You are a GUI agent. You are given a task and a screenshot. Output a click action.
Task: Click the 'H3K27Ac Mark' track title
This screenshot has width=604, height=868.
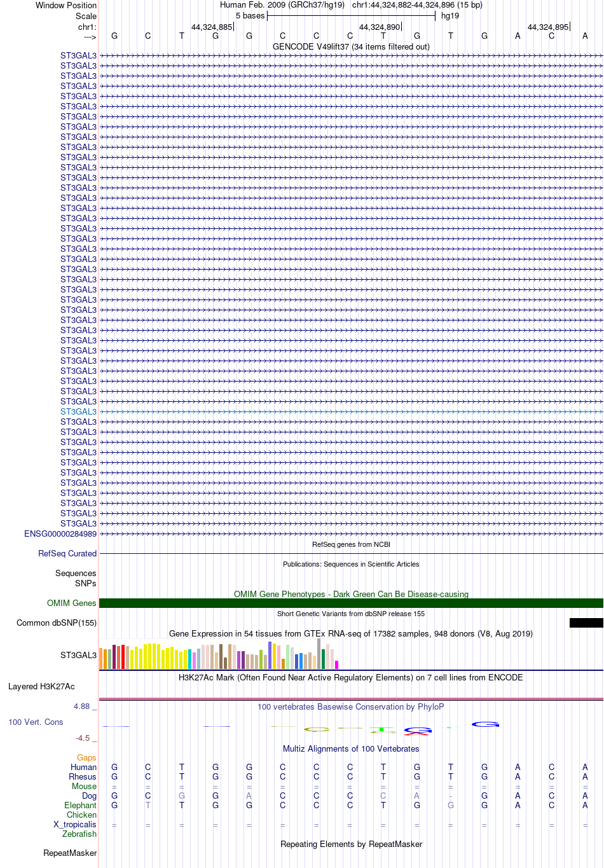(x=351, y=677)
